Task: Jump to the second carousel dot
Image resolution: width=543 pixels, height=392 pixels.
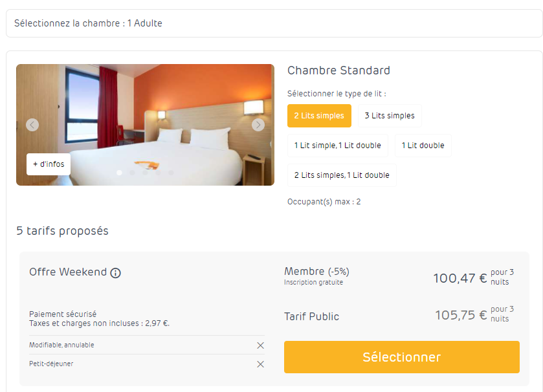Action: point(132,173)
